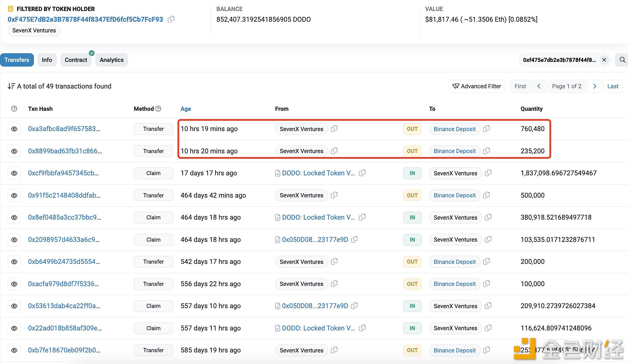This screenshot has height=364, width=628.
Task: Open transaction 0x8899bad63fb31c866...
Action: (x=65, y=151)
